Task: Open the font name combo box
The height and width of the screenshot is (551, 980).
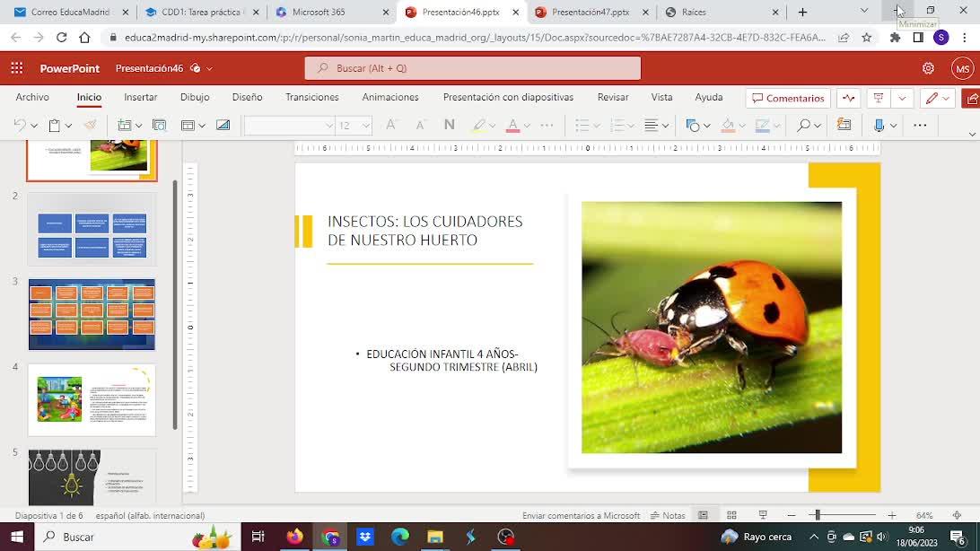Action: (289, 126)
